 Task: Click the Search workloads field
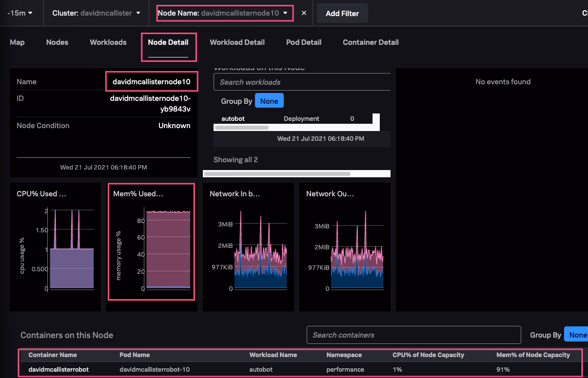point(302,82)
